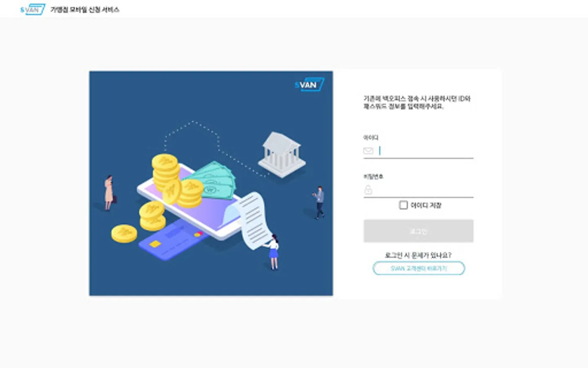Click the envelope icon beside the ID field
The width and height of the screenshot is (588, 368).
pyautogui.click(x=368, y=151)
